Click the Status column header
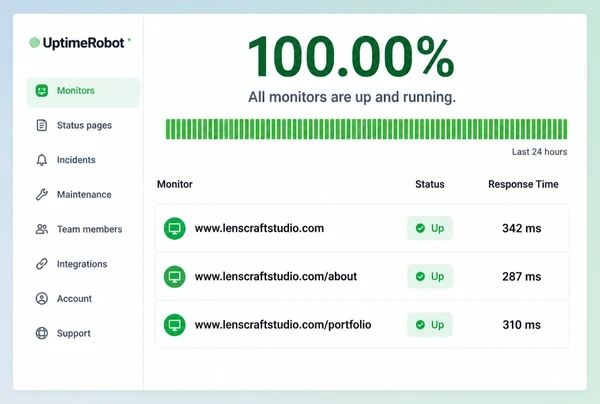 pos(430,184)
